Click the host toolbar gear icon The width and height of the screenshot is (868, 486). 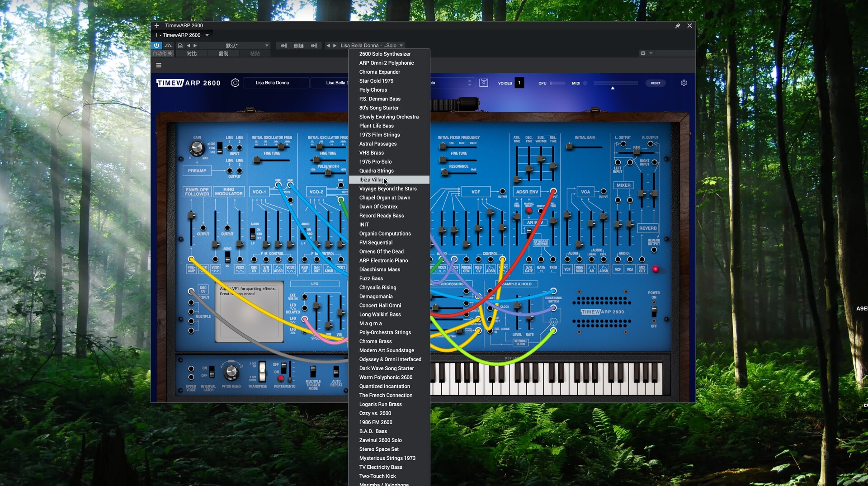643,53
